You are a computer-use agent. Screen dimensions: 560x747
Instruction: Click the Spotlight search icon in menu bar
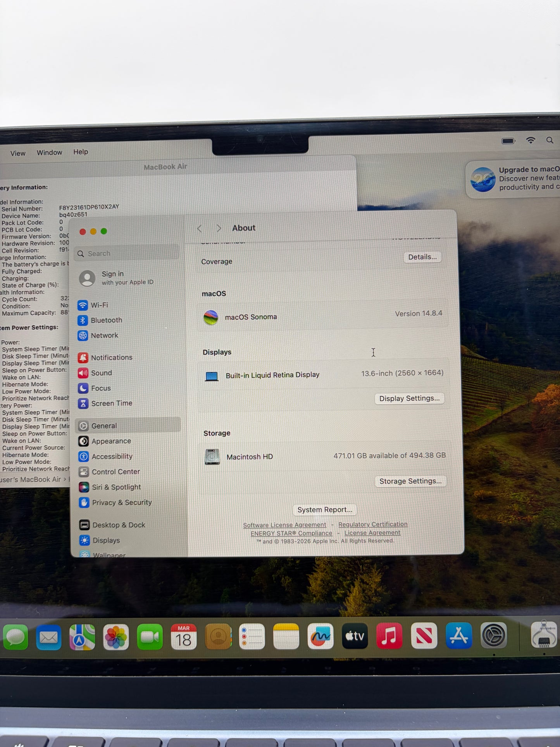tap(550, 140)
